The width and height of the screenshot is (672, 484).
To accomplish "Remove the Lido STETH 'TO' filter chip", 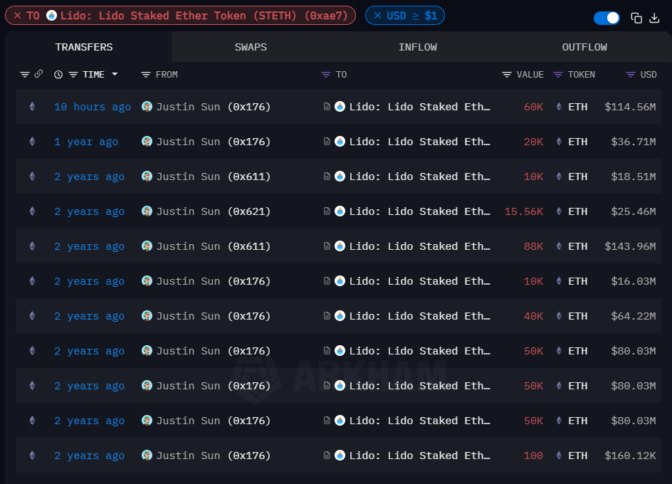I will click(18, 16).
